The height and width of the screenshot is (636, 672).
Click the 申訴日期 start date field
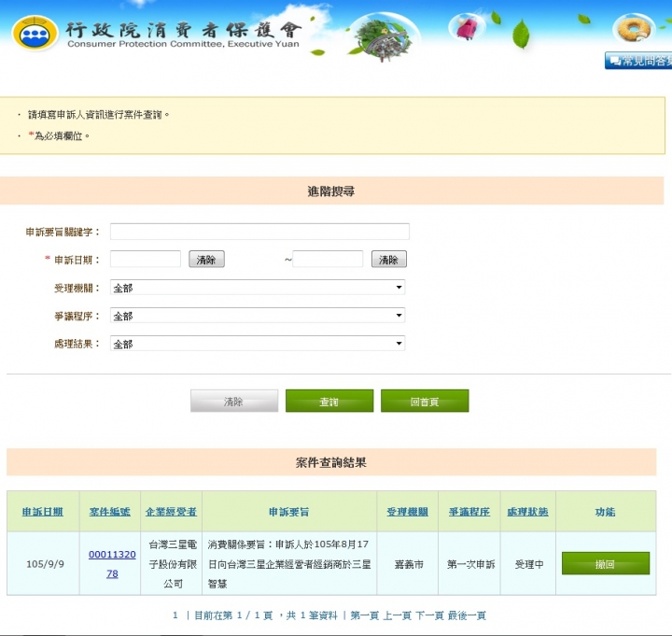click(146, 259)
